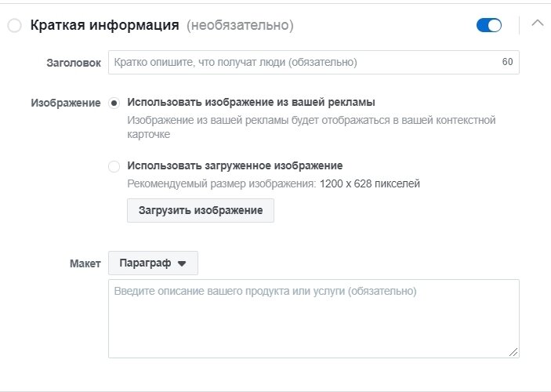Click the label 'Использовать загруженное изображение'

coord(234,165)
